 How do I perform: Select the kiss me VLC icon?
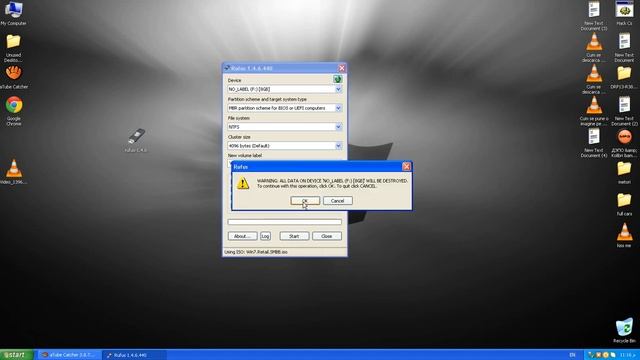point(624,236)
